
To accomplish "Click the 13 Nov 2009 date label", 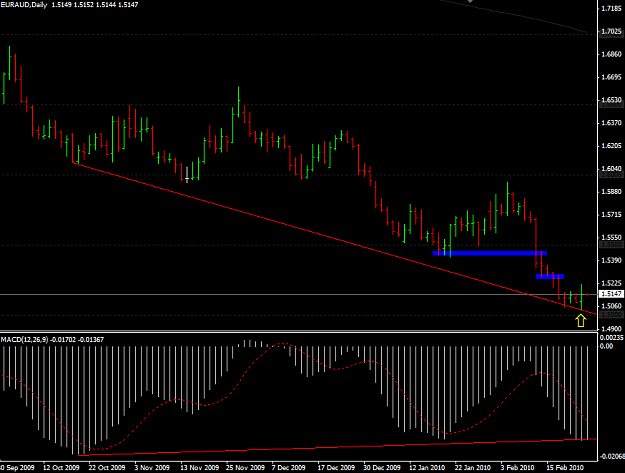I will (x=200, y=467).
